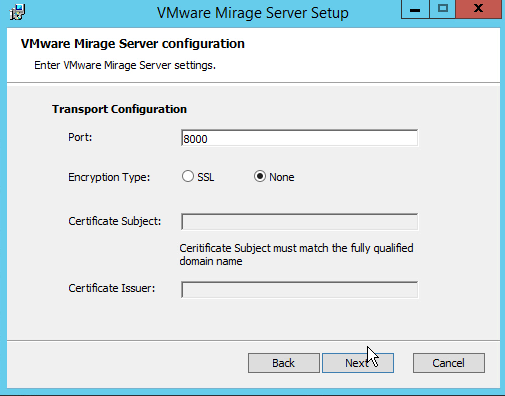Click "Enter VMware Mirage Server settings." text
Viewport: 505px width, 396px height.
[125, 65]
